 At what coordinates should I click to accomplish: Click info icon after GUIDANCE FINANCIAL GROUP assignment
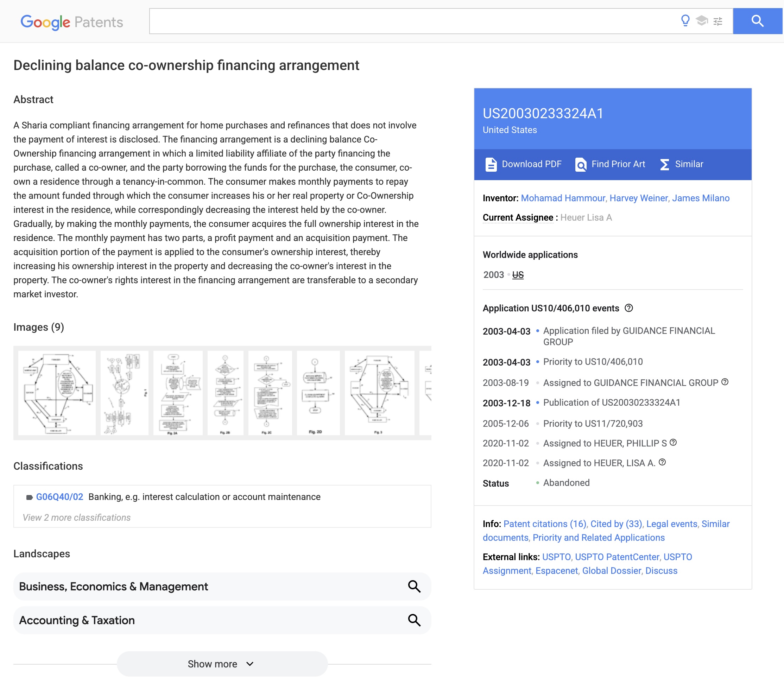click(x=725, y=381)
